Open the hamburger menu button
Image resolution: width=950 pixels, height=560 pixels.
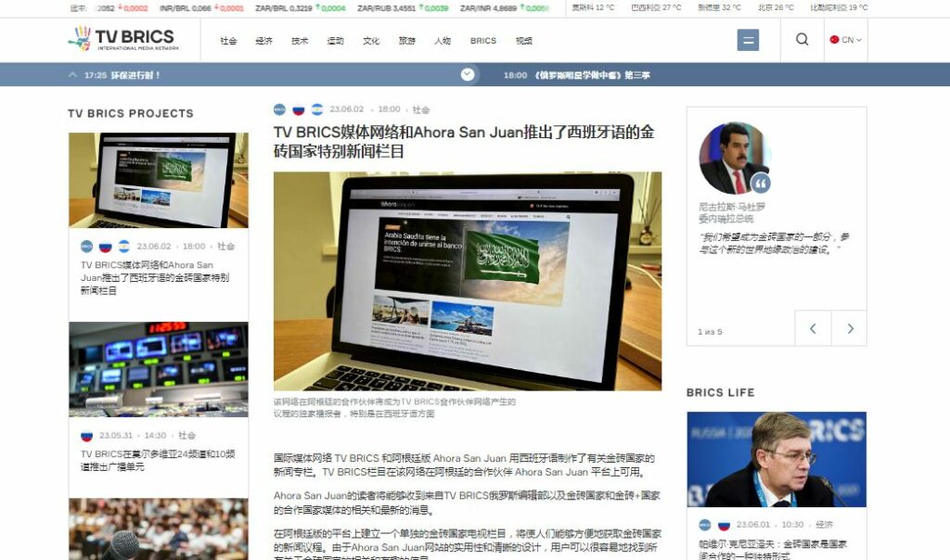(748, 40)
